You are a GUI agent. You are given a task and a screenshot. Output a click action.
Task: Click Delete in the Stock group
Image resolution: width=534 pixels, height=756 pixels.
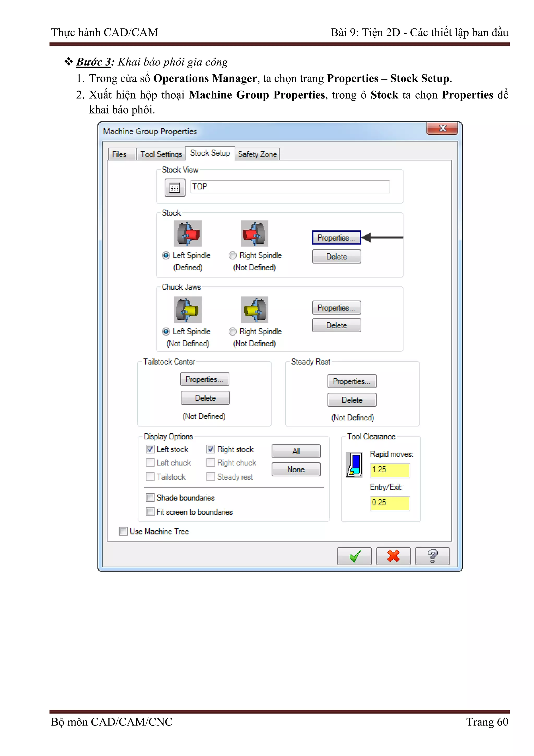336,257
